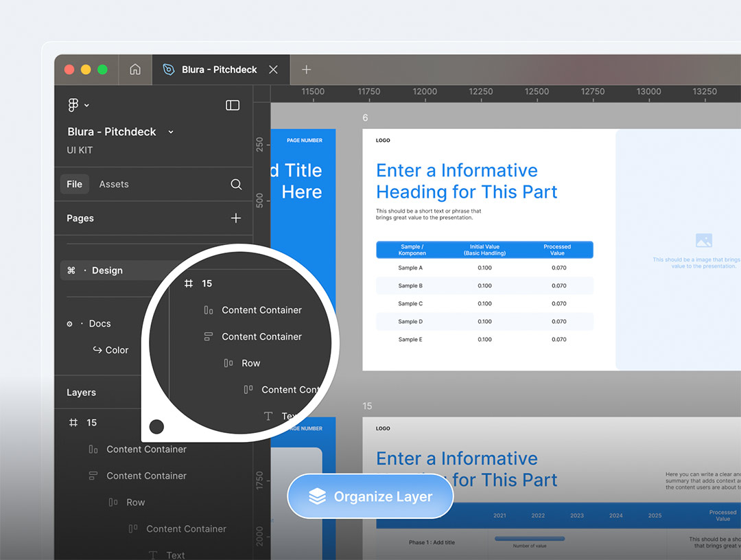This screenshot has height=560, width=741.
Task: Click the Text layer type icon
Action: (x=153, y=555)
